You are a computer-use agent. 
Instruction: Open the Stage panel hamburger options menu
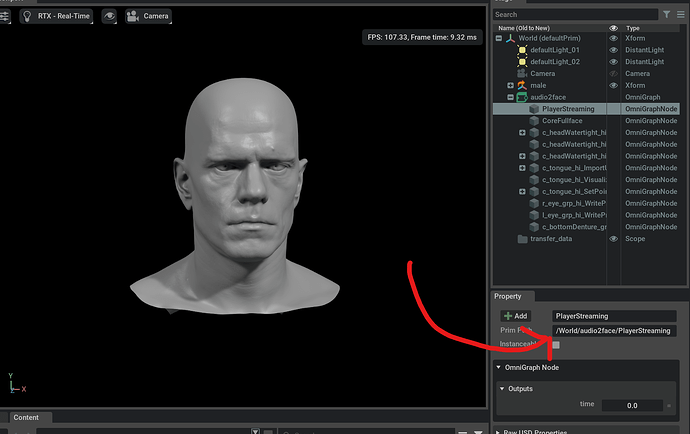point(682,14)
